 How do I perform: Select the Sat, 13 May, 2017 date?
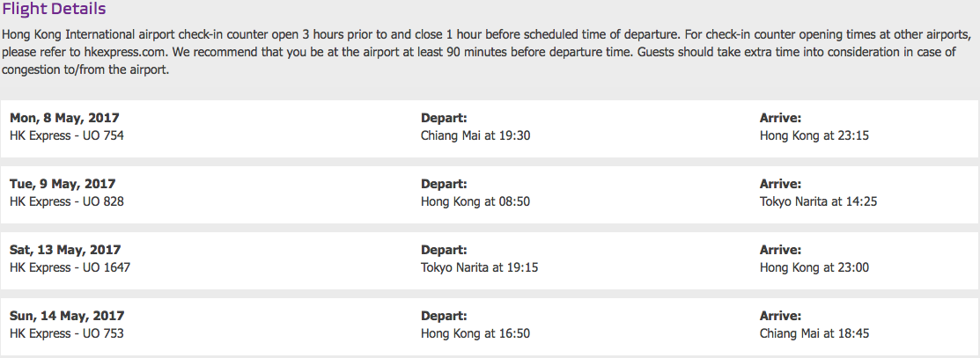coord(65,250)
